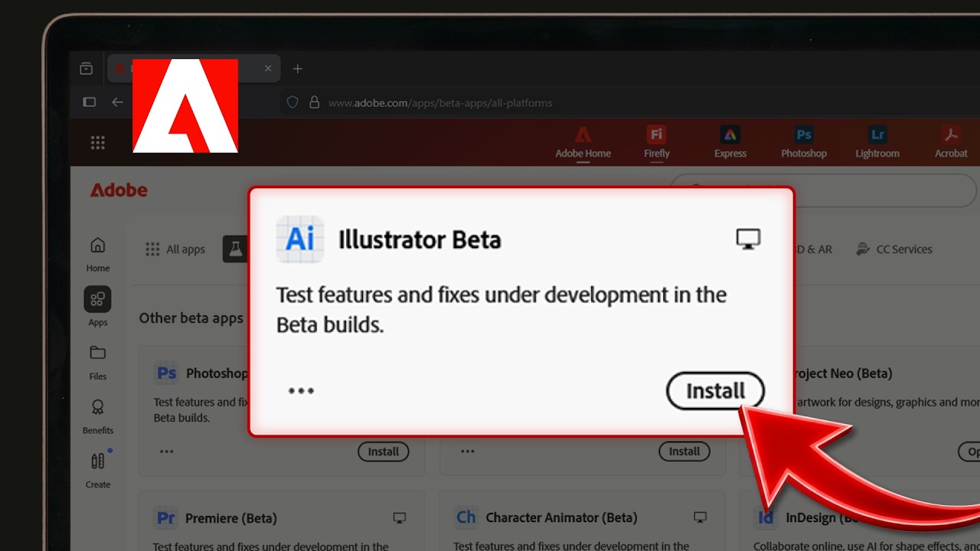980x551 pixels.
Task: Open Lightroom from the top bar
Action: click(x=877, y=142)
